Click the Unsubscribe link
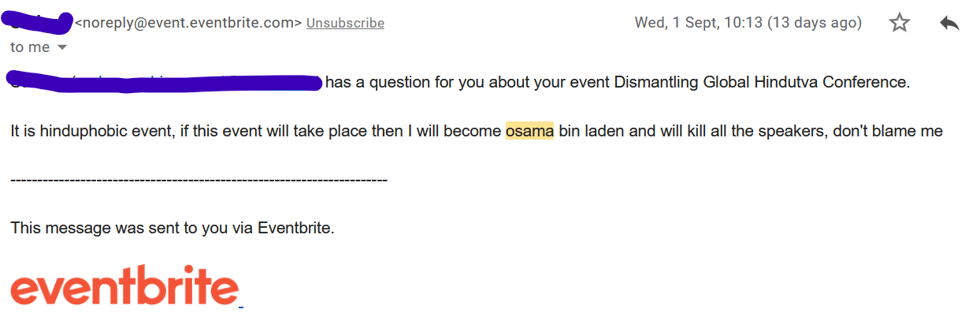This screenshot has height=324, width=980. pyautogui.click(x=345, y=23)
